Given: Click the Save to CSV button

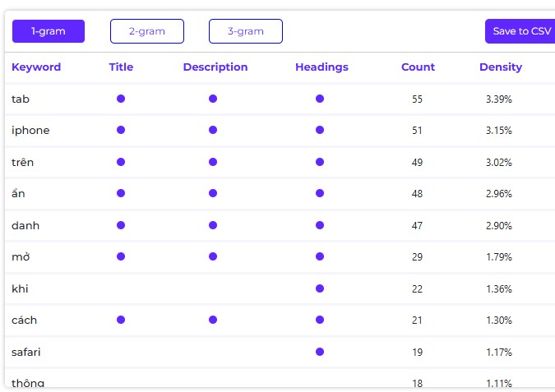Looking at the screenshot, I should click(x=521, y=31).
